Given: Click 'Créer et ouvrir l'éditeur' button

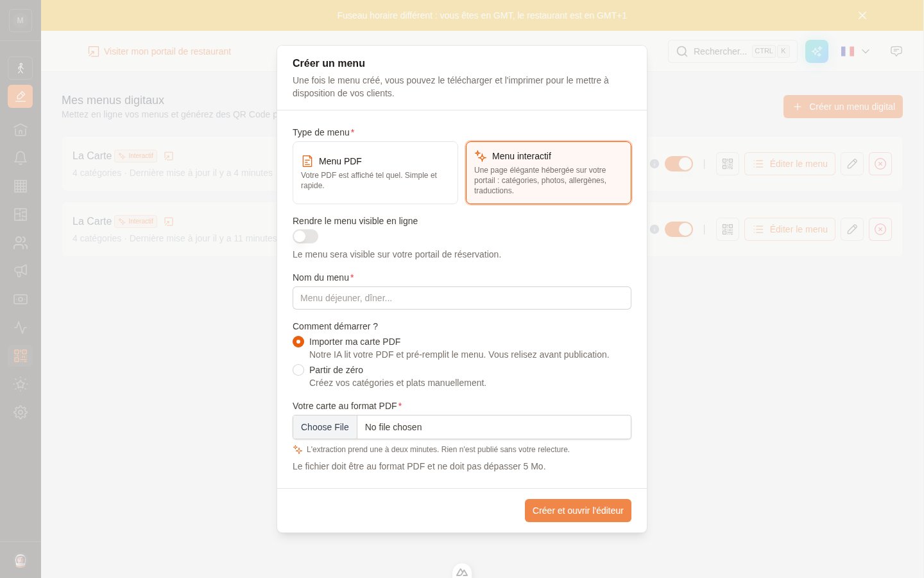Looking at the screenshot, I should point(578,511).
